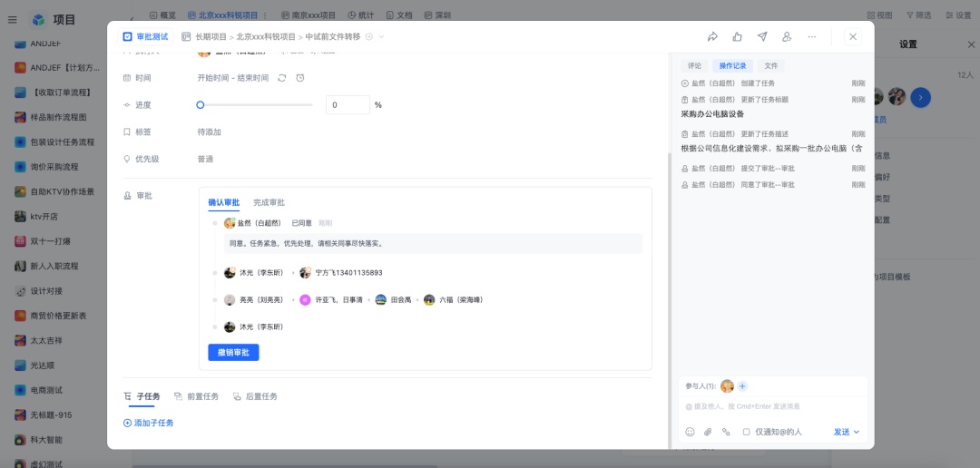Click 开始时间 - 结束时间 to set dates

coord(233,78)
